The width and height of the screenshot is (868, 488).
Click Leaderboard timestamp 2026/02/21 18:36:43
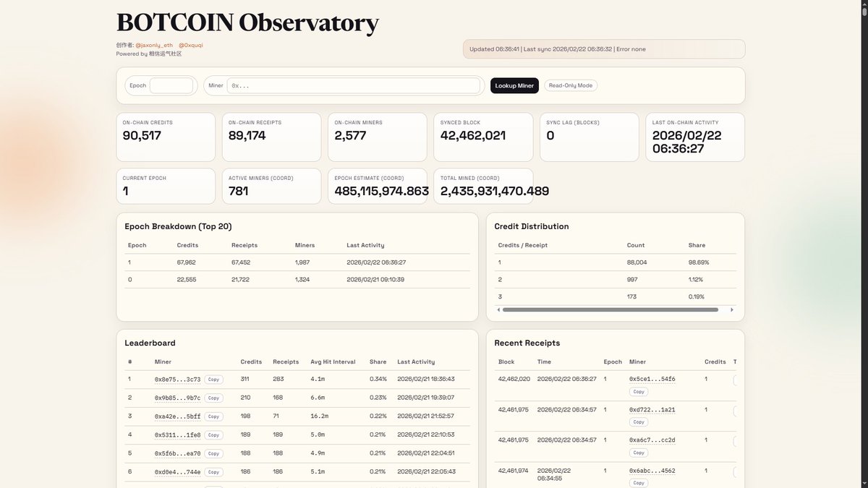(x=426, y=379)
